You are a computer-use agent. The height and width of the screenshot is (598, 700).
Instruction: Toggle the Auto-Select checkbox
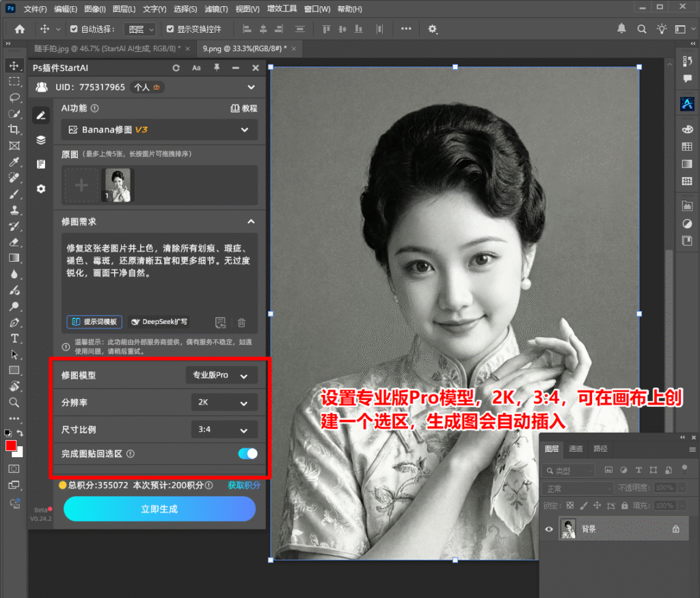click(x=74, y=29)
